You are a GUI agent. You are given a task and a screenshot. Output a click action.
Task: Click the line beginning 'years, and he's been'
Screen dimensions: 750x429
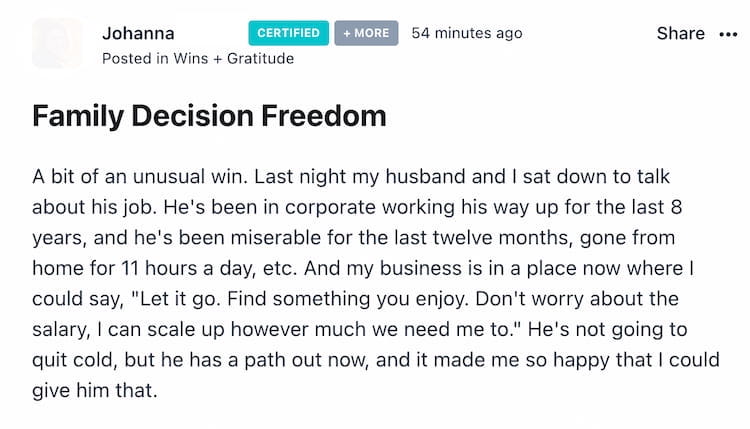click(x=353, y=238)
